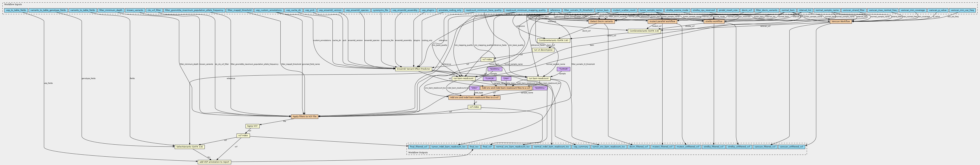Click the filter_minimum_depth input node
The height and width of the screenshot is (165, 980).
point(111,10)
